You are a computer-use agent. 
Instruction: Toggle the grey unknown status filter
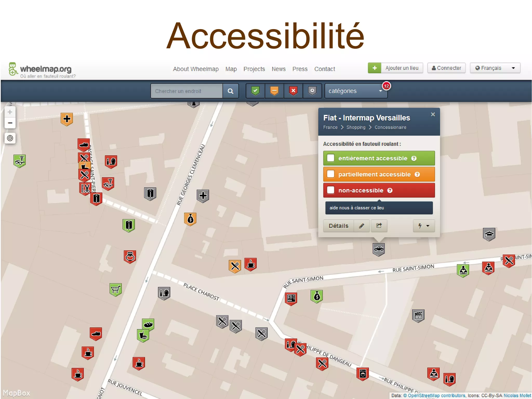[x=312, y=91]
